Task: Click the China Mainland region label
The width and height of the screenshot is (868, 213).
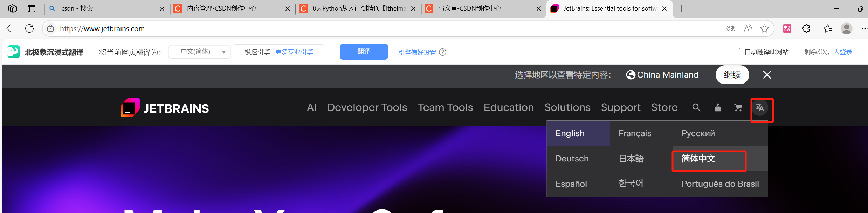Action: click(668, 75)
